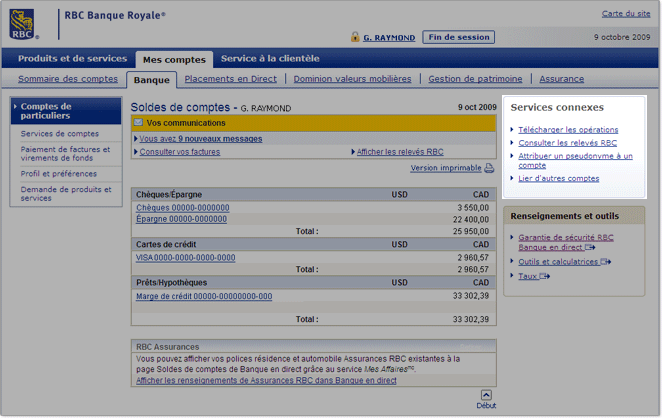662x418 pixels.
Task: Open the Épargne 00000-0000000 account
Action: (182, 219)
